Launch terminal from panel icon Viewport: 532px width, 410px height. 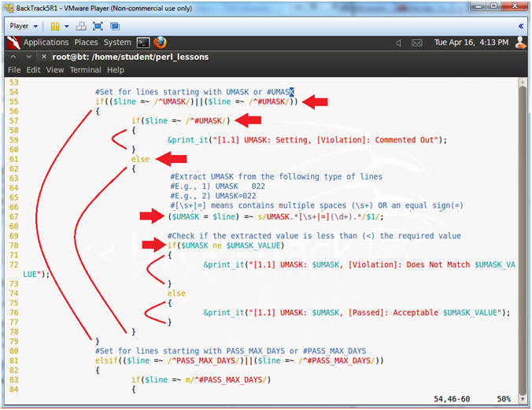pyautogui.click(x=143, y=42)
